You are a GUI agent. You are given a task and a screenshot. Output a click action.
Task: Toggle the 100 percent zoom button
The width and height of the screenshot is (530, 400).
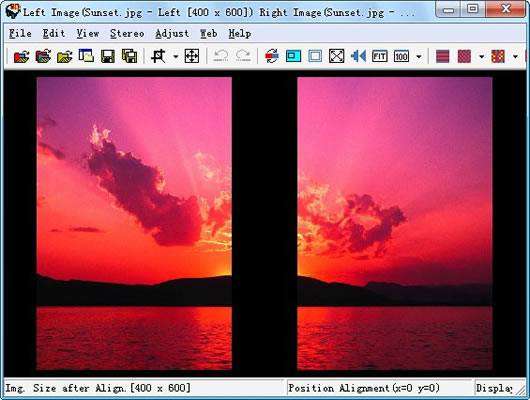(x=401, y=56)
